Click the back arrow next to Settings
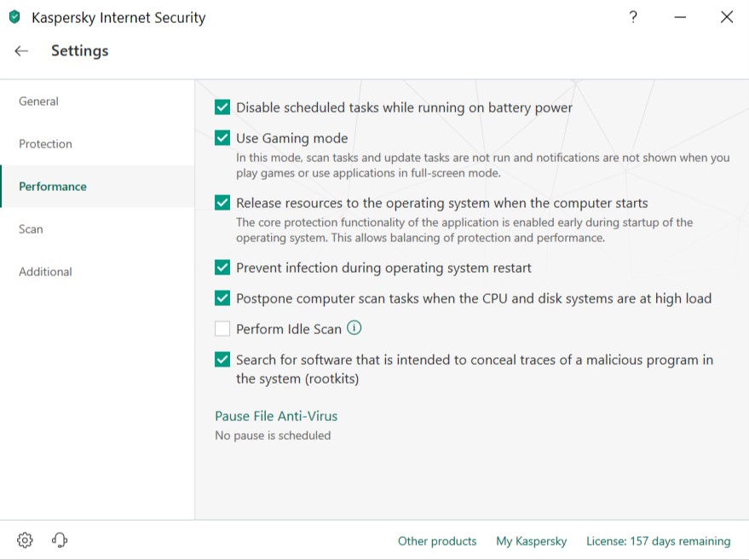 coord(21,51)
